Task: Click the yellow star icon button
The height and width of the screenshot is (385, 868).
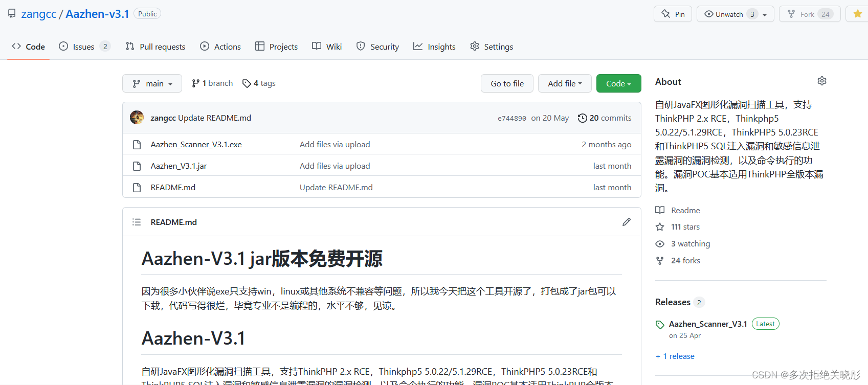Action: [x=858, y=14]
